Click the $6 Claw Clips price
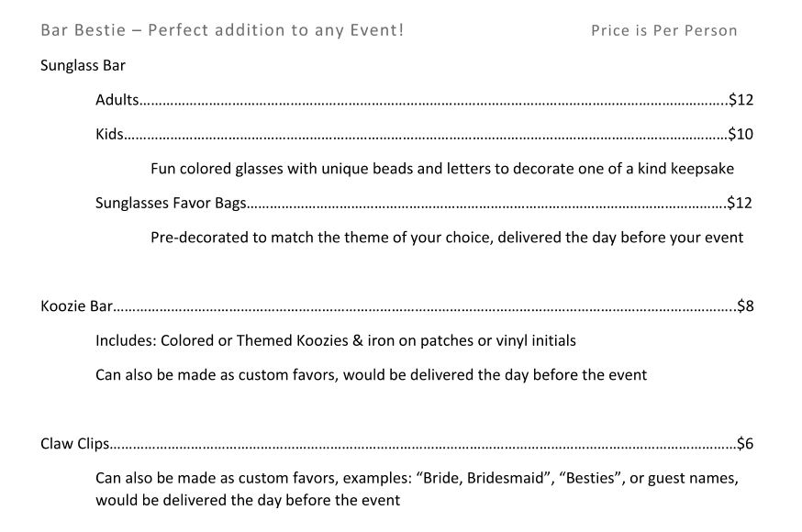 (x=744, y=445)
